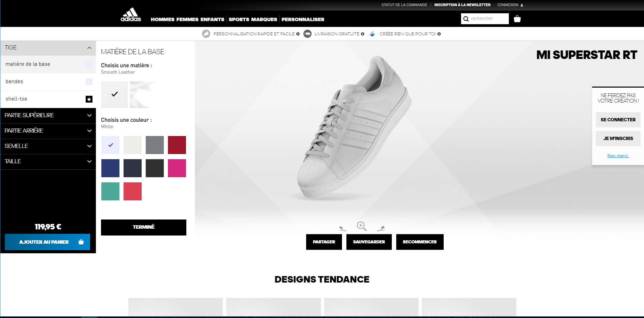Click the star icon beside shell-toe
Screen dimensions: 644x318
tap(89, 99)
